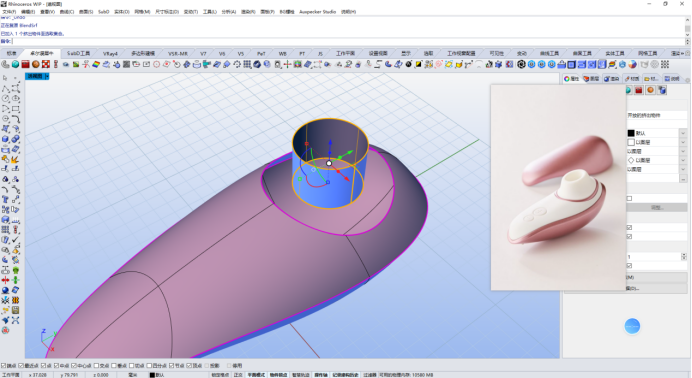Toggle the 最近点 osnap checkbox
The height and width of the screenshot is (378, 692).
(21, 366)
